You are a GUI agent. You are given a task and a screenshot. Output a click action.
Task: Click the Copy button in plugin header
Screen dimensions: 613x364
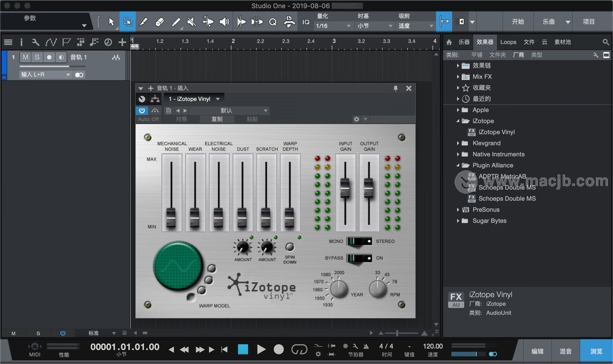(x=217, y=119)
